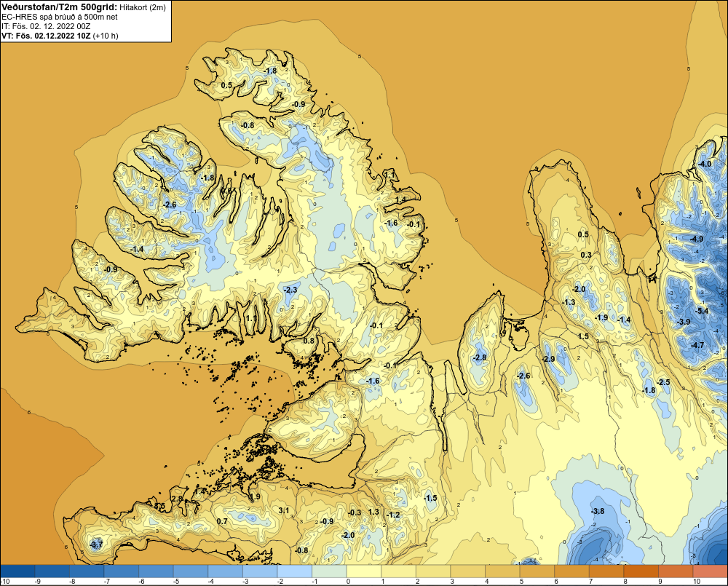Viewport: 728px width, 586px height.
Task: Click the 1.3 temperature value
Action: pos(373,512)
